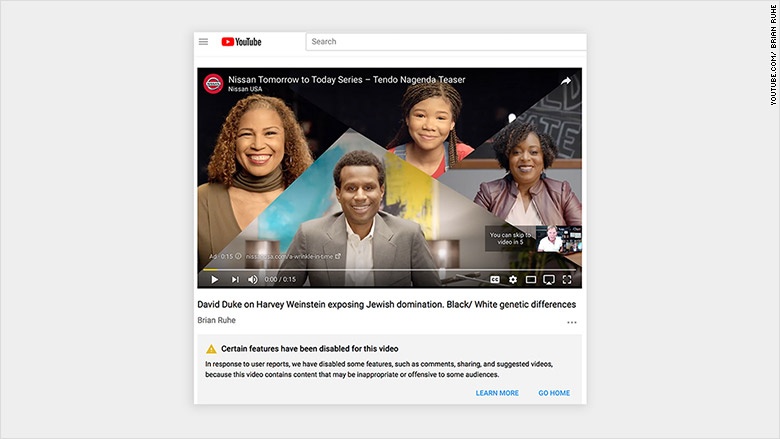Click the skip-ad video thumbnail preview
Viewport: 780px width, 439px height.
pos(558,238)
